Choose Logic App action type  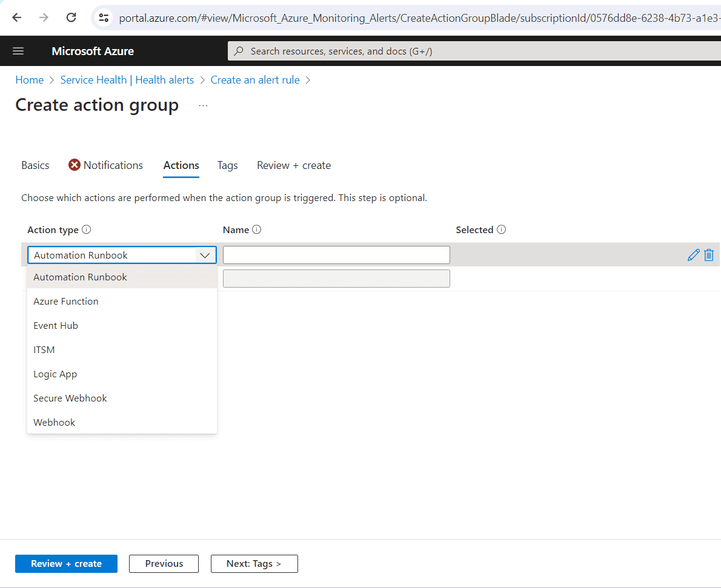pyautogui.click(x=122, y=374)
